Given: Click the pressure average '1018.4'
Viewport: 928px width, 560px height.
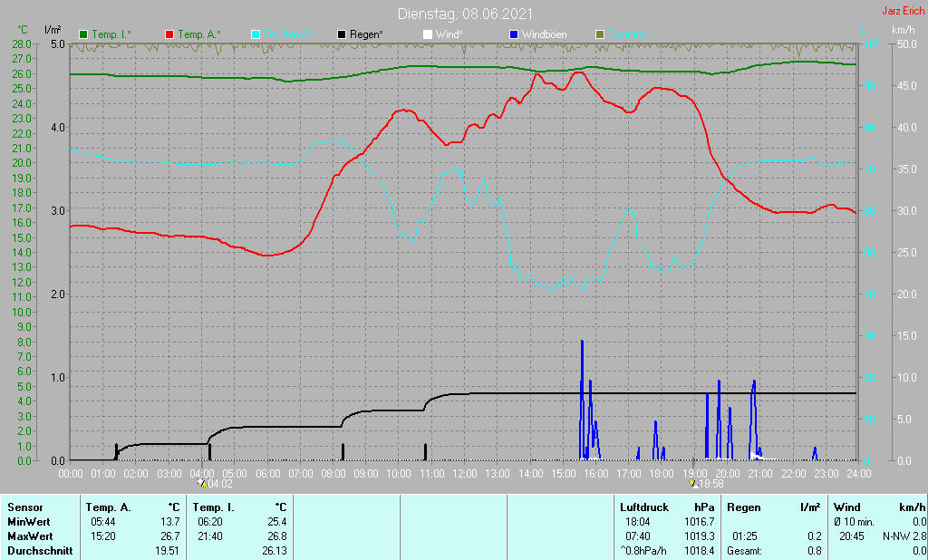Looking at the screenshot, I should (699, 551).
